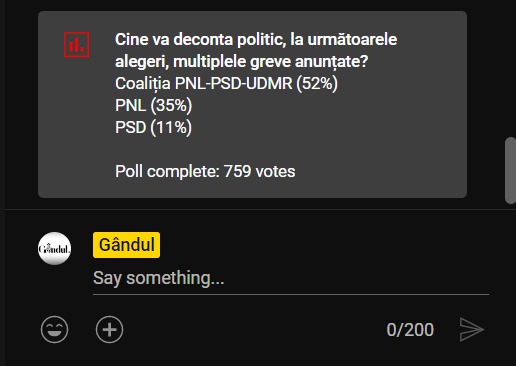This screenshot has width=516, height=366.
Task: Click the Gândul logo text inside avatar
Action: 54,249
